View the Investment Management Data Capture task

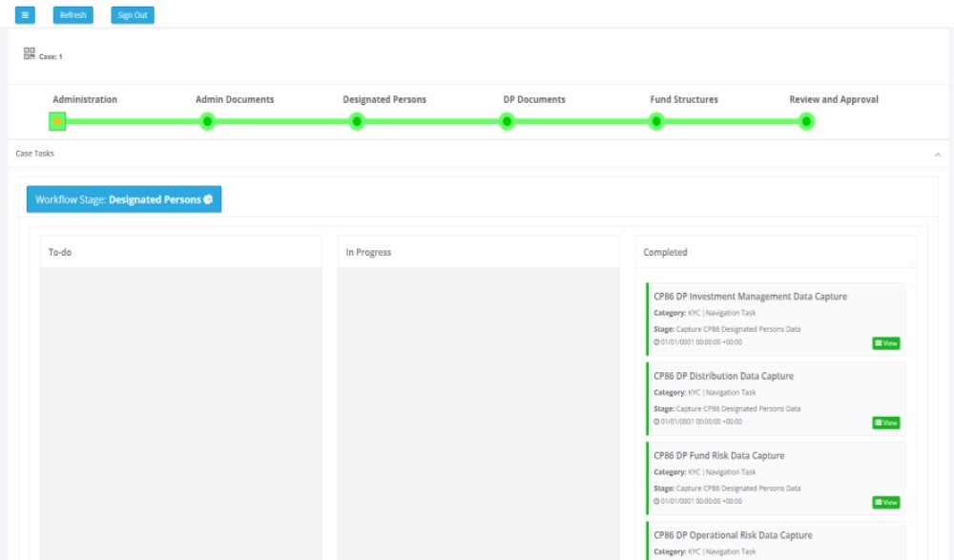(x=885, y=343)
